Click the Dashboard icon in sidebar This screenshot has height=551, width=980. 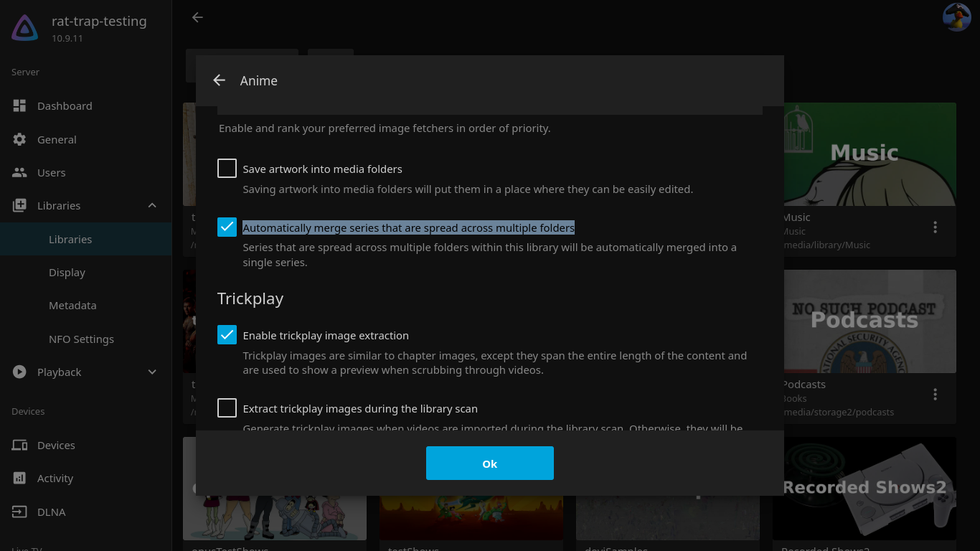tap(19, 106)
